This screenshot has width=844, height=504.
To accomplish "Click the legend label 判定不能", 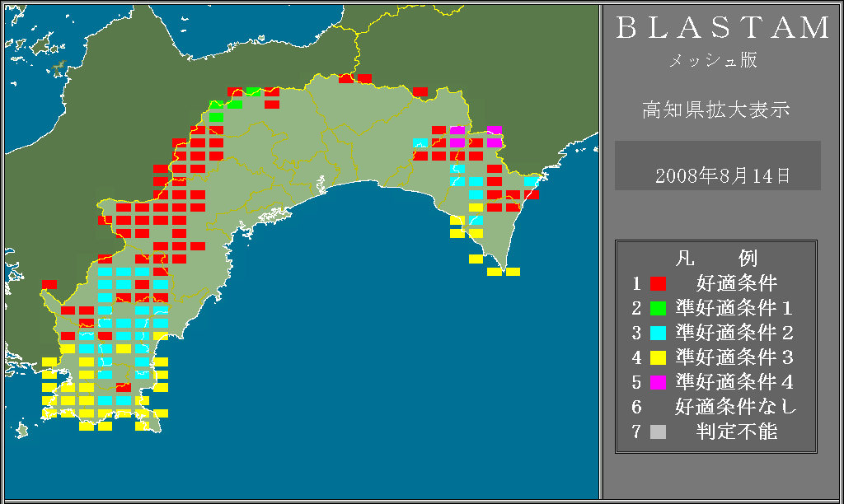I will 736,432.
